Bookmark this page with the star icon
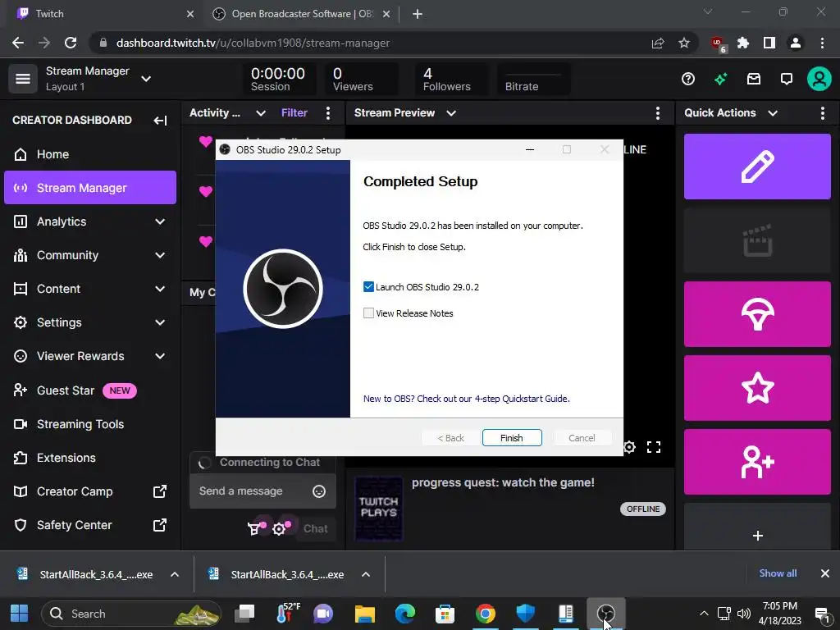The height and width of the screenshot is (630, 840). tap(684, 43)
